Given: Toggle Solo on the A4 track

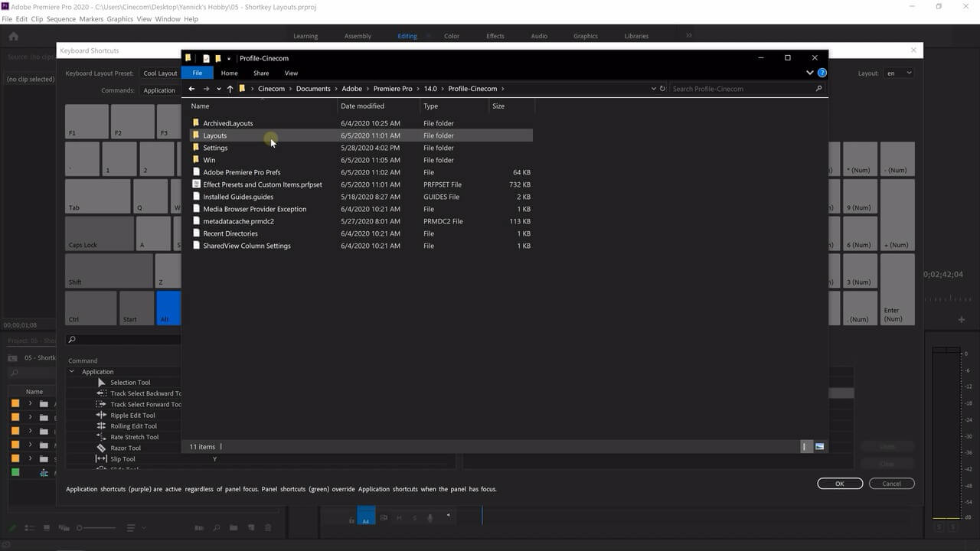Looking at the screenshot, I should pos(415,518).
